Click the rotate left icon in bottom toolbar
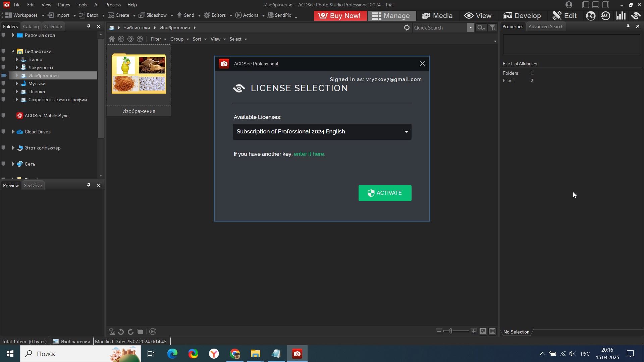 pos(121,332)
